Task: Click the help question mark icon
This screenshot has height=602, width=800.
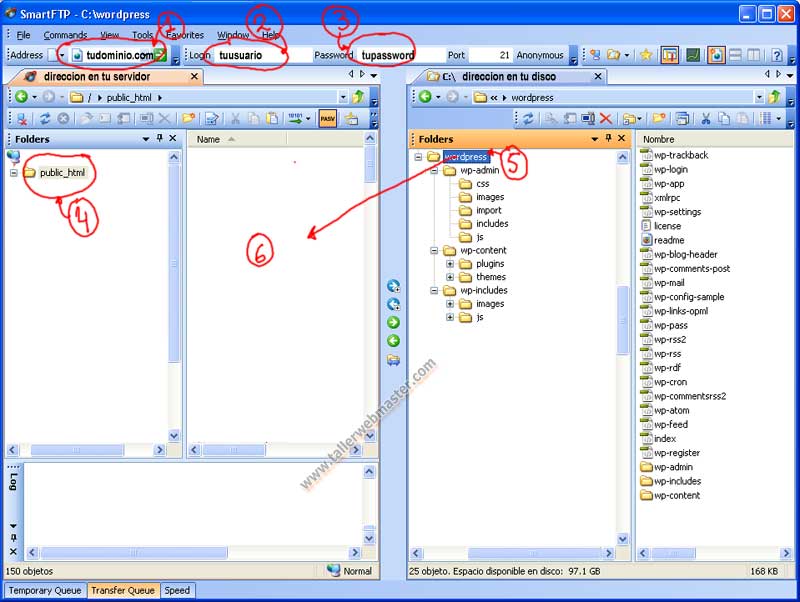Action: (777, 55)
